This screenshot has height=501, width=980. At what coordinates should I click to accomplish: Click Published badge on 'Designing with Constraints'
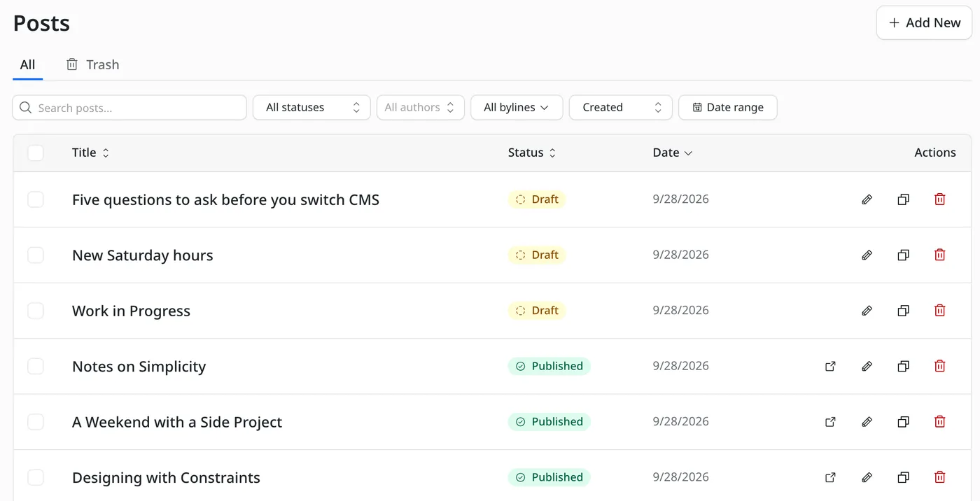pyautogui.click(x=549, y=477)
